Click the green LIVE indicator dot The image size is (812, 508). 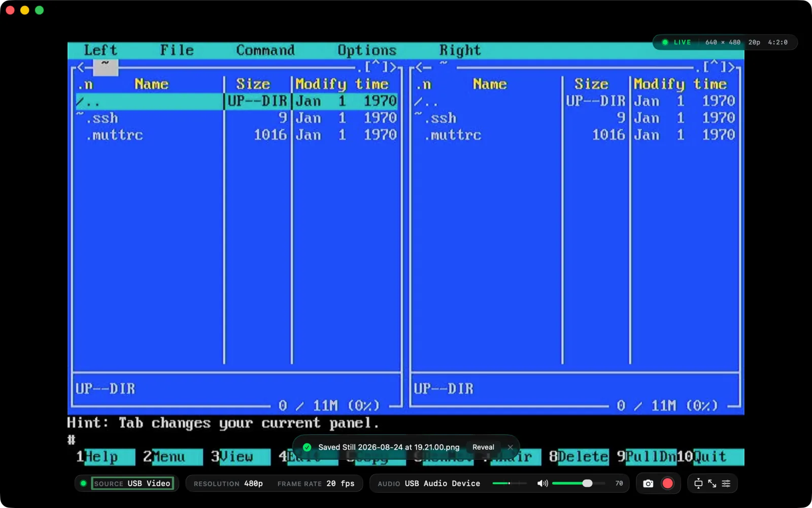click(665, 42)
